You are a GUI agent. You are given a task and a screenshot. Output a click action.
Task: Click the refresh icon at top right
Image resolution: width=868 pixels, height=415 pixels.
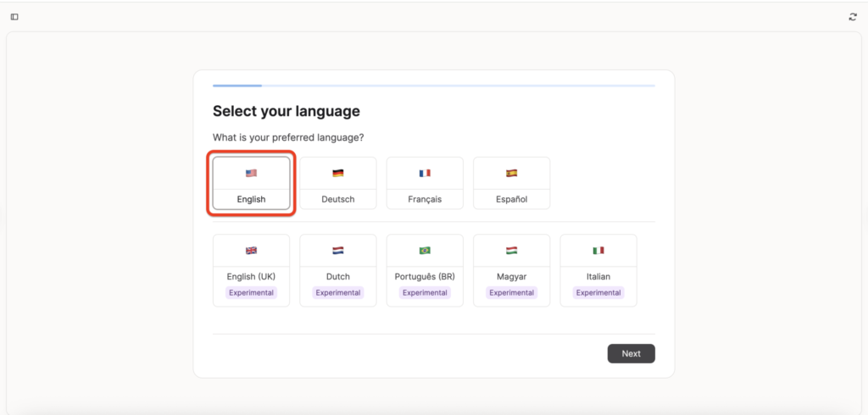click(853, 17)
